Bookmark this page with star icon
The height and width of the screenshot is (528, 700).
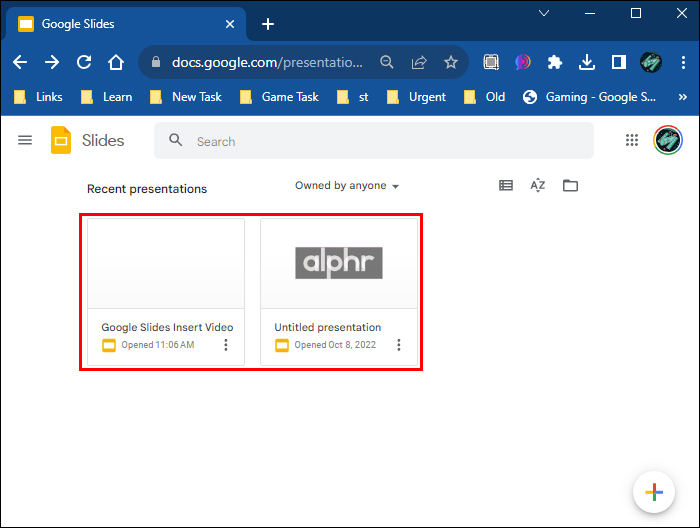(x=451, y=62)
